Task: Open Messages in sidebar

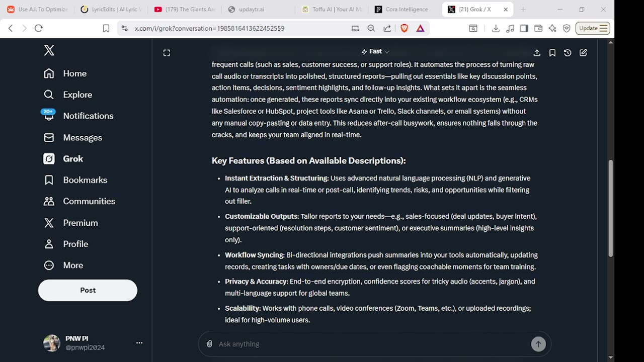Action: 73,137
